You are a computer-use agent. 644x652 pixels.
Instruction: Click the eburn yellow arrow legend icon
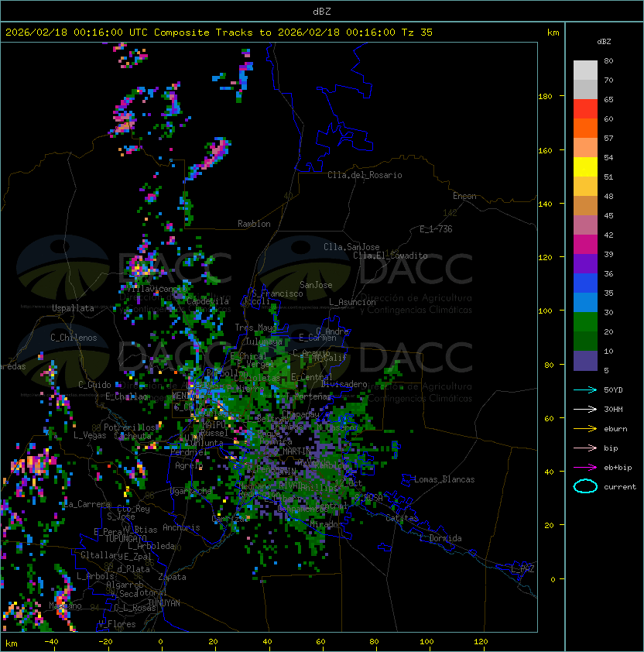pyautogui.click(x=585, y=429)
